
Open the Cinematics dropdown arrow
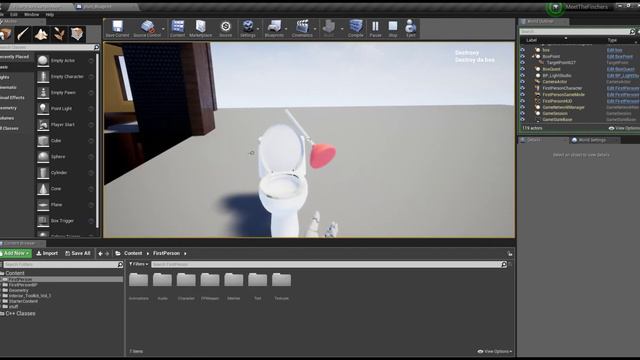point(315,29)
